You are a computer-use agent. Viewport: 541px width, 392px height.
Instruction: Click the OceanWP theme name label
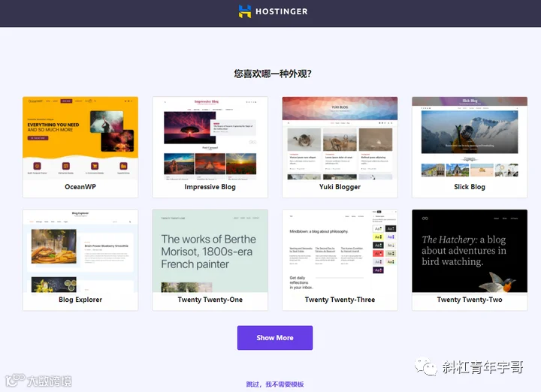coord(80,187)
